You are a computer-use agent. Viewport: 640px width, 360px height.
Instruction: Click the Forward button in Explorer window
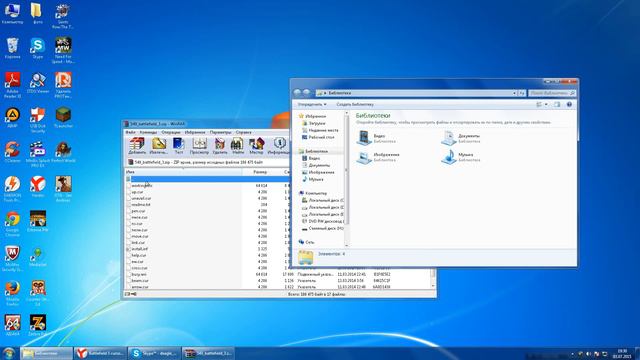click(306, 93)
